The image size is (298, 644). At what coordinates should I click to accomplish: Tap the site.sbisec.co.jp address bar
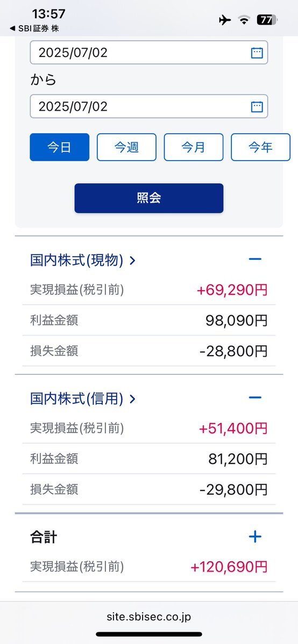(x=149, y=617)
